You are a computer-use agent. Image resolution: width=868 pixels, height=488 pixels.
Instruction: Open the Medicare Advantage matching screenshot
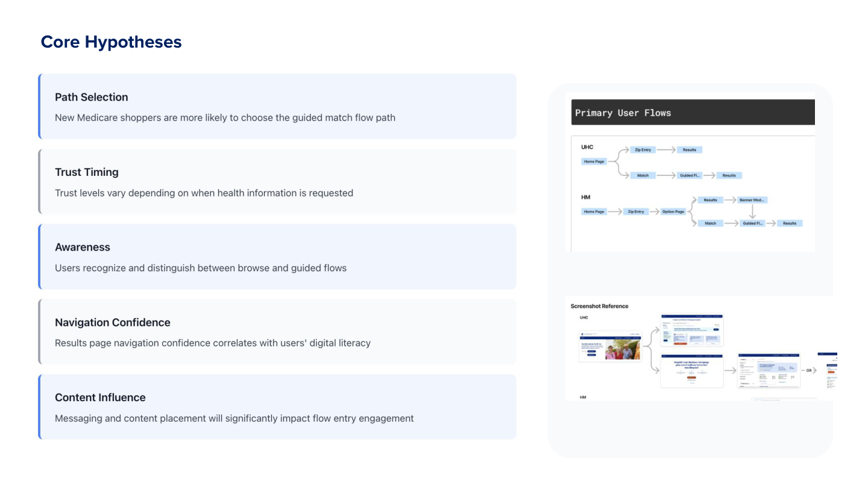(692, 371)
